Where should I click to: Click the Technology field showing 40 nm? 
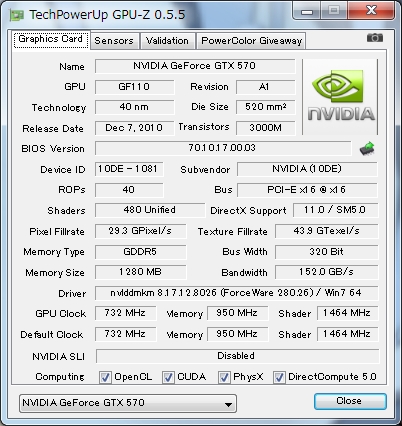134,107
